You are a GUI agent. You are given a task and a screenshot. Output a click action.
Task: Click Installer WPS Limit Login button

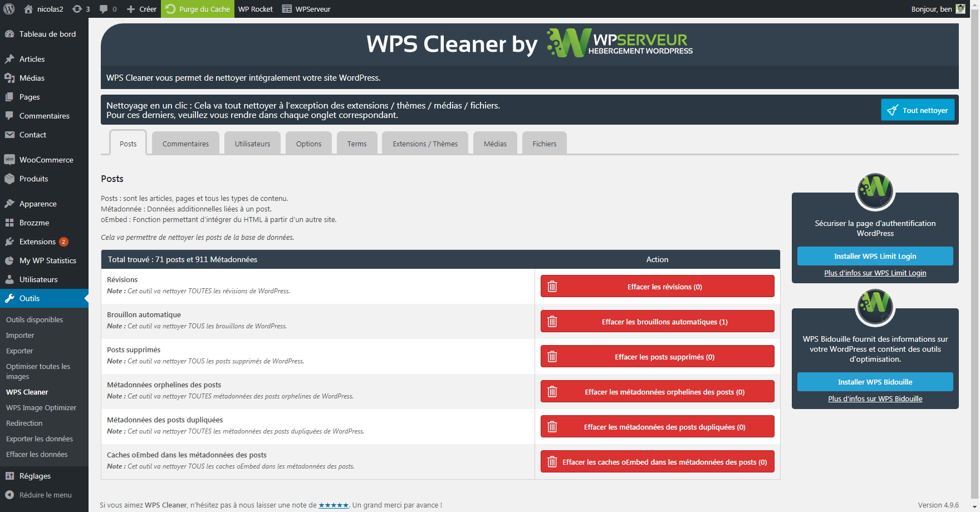point(875,256)
